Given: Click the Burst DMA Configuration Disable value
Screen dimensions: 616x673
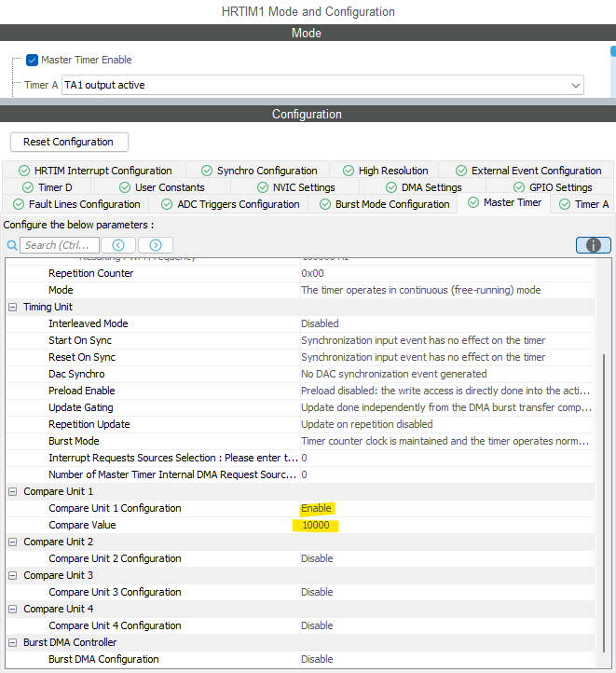Looking at the screenshot, I should tap(317, 659).
